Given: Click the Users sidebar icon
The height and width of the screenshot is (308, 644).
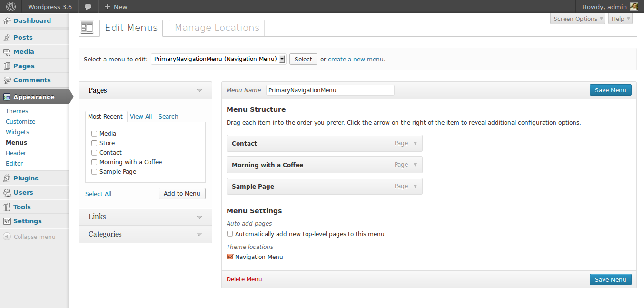Looking at the screenshot, I should pos(7,192).
